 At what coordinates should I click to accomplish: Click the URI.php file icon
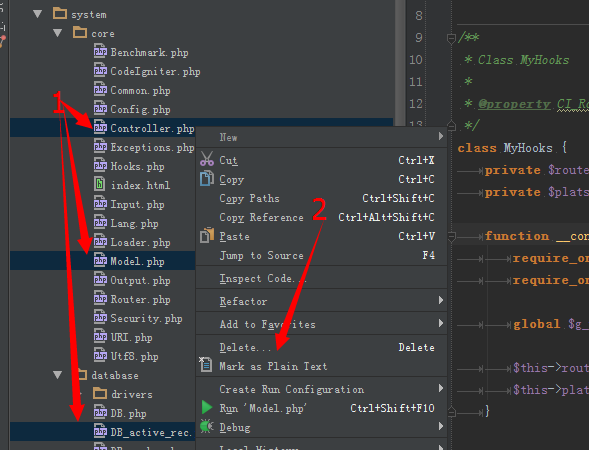[x=100, y=336]
